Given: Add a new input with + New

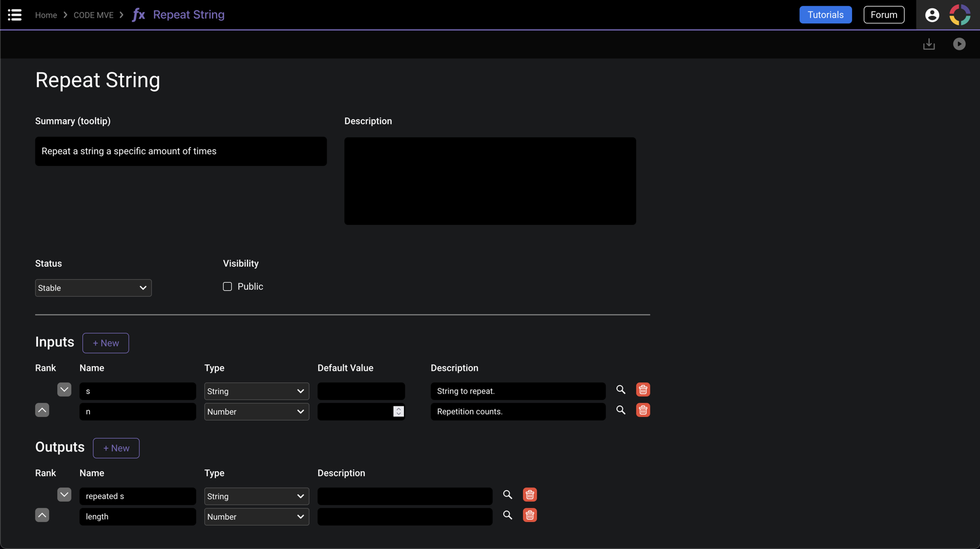Looking at the screenshot, I should [x=106, y=343].
